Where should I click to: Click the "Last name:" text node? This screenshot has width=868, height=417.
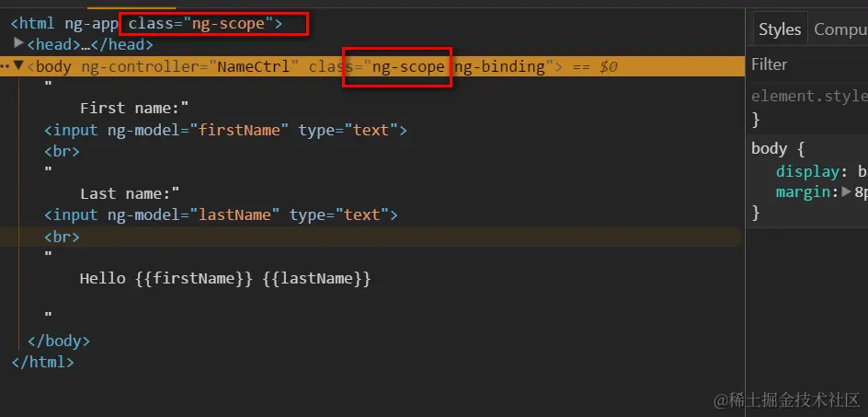click(x=130, y=193)
